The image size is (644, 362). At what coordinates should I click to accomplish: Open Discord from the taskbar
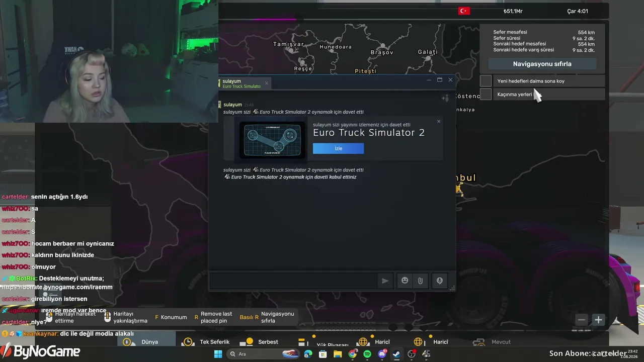[x=382, y=354]
